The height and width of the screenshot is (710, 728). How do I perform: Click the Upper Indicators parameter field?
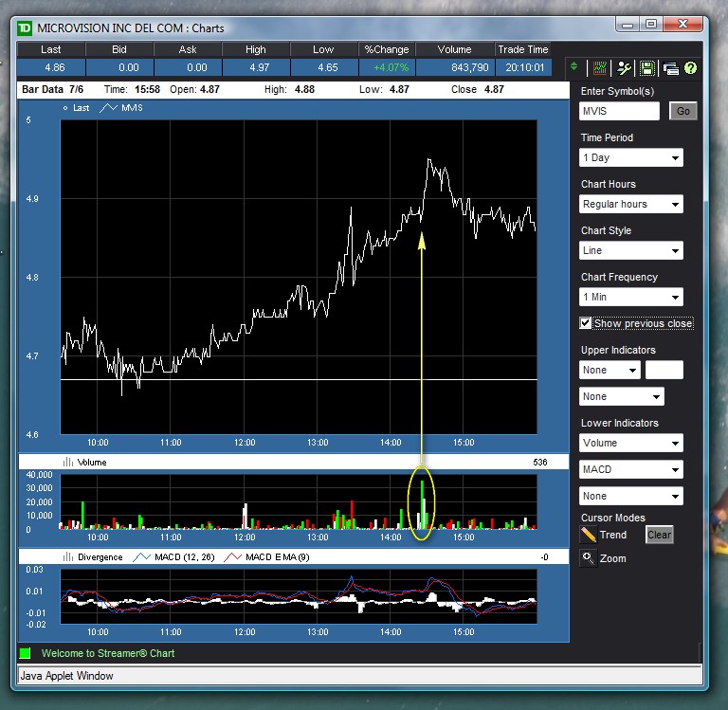[664, 370]
